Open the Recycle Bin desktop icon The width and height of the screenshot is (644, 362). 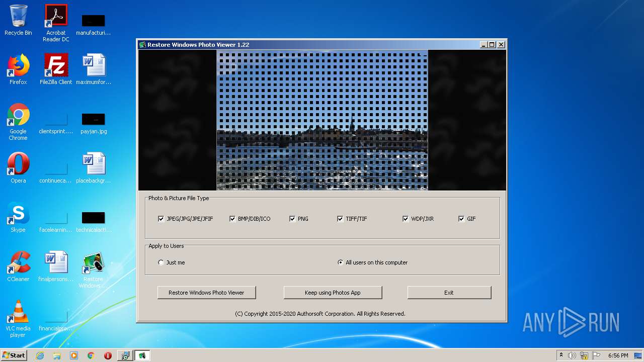pyautogui.click(x=18, y=20)
